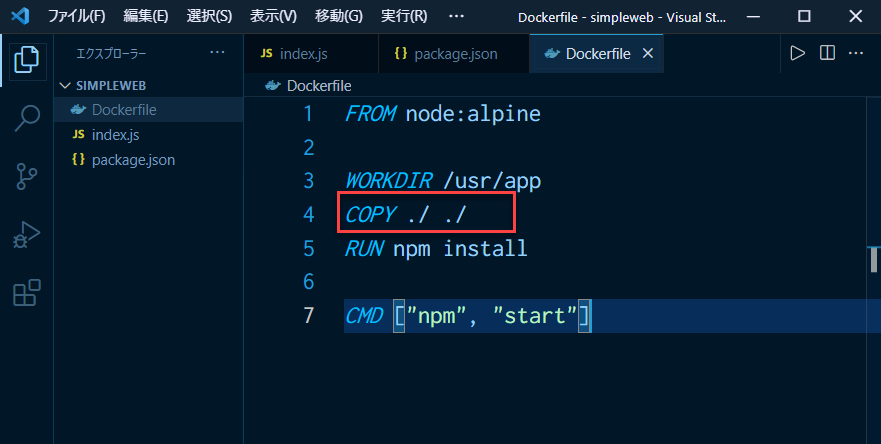The width and height of the screenshot is (881, 444).
Task: Click braces icon of package.json tab
Action: (401, 53)
